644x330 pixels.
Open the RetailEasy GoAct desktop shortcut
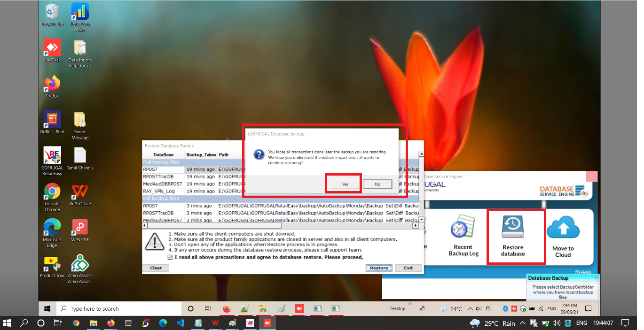click(x=80, y=18)
